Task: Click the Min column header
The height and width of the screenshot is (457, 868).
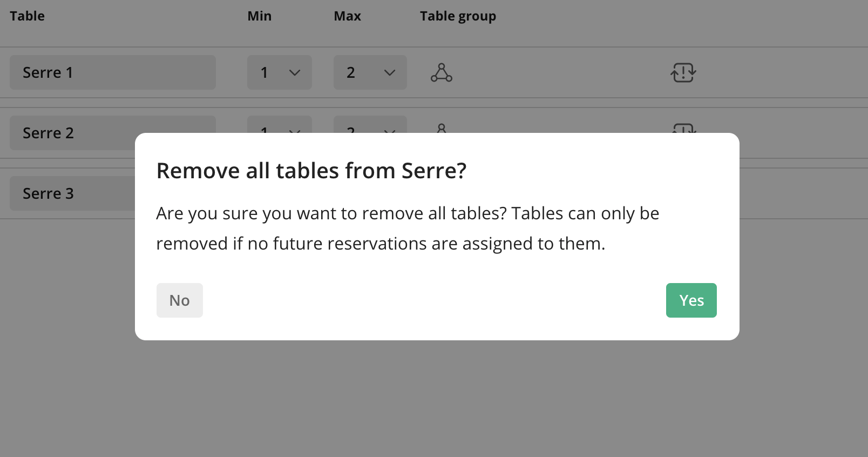Action: (x=260, y=16)
